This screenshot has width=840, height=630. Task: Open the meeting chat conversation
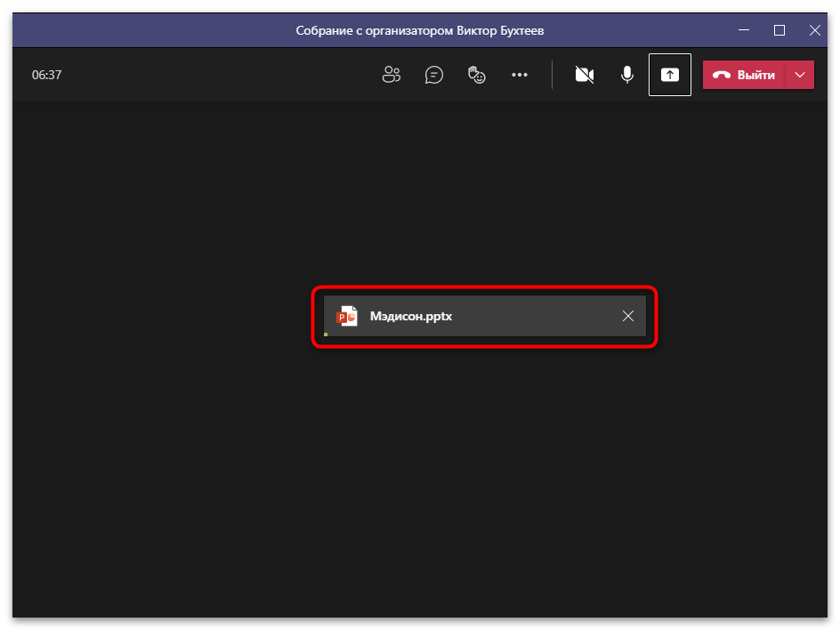tap(434, 75)
